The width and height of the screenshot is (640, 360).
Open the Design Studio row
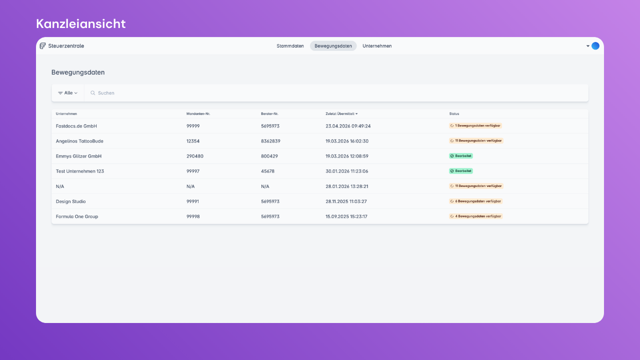(320, 202)
